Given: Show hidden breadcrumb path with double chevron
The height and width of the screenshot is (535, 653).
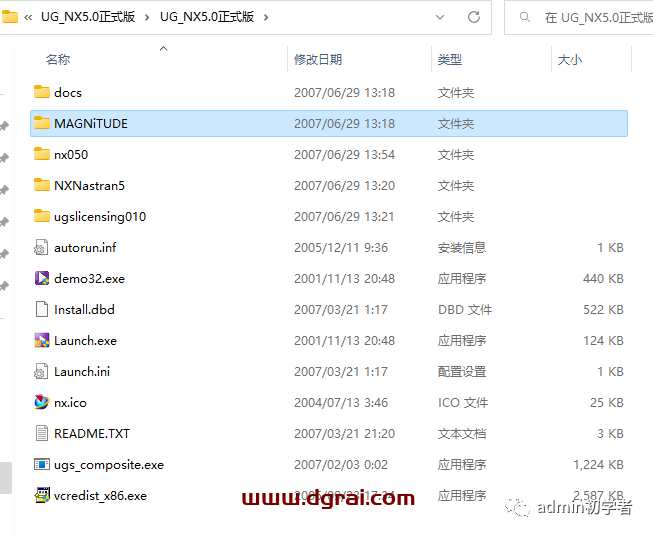Looking at the screenshot, I should (x=28, y=17).
